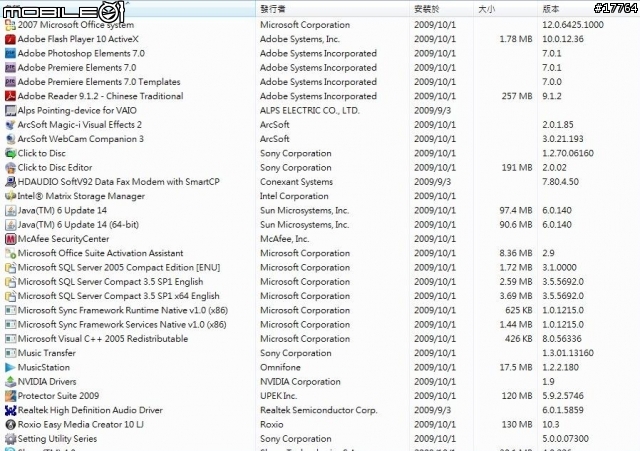Click publisher "Conexant Systems"
The image size is (640, 451).
[x=296, y=182]
